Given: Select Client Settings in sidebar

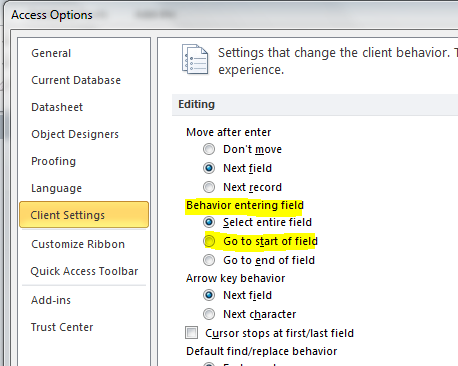Looking at the screenshot, I should coord(84,215).
